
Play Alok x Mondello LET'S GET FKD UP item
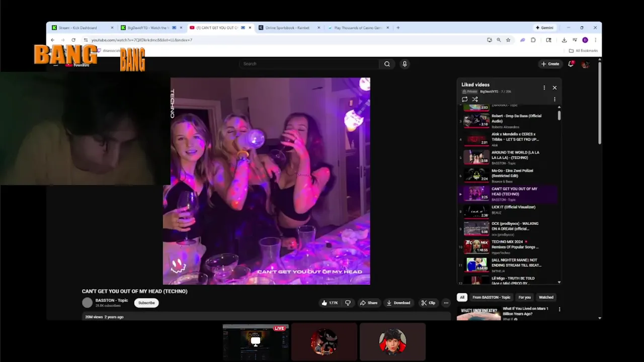point(508,139)
